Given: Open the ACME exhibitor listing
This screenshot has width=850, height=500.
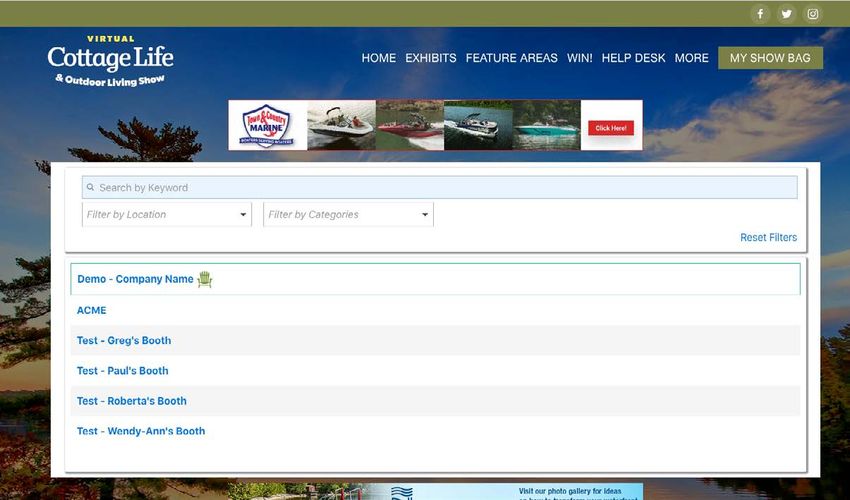Looking at the screenshot, I should [92, 310].
